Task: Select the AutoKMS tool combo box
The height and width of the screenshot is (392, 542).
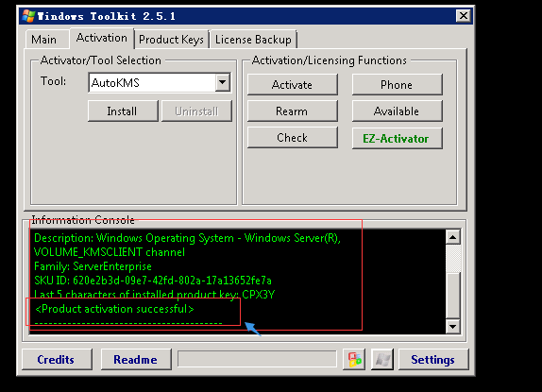Action: point(160,82)
